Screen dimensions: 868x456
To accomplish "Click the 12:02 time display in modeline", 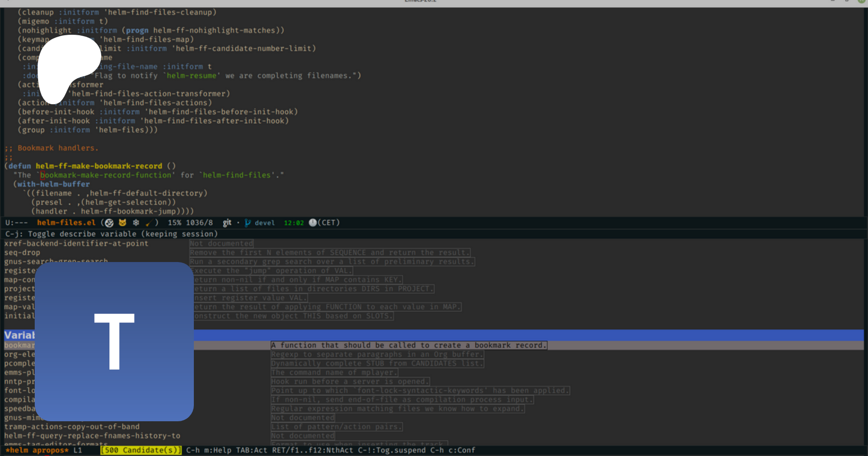I will (x=294, y=223).
